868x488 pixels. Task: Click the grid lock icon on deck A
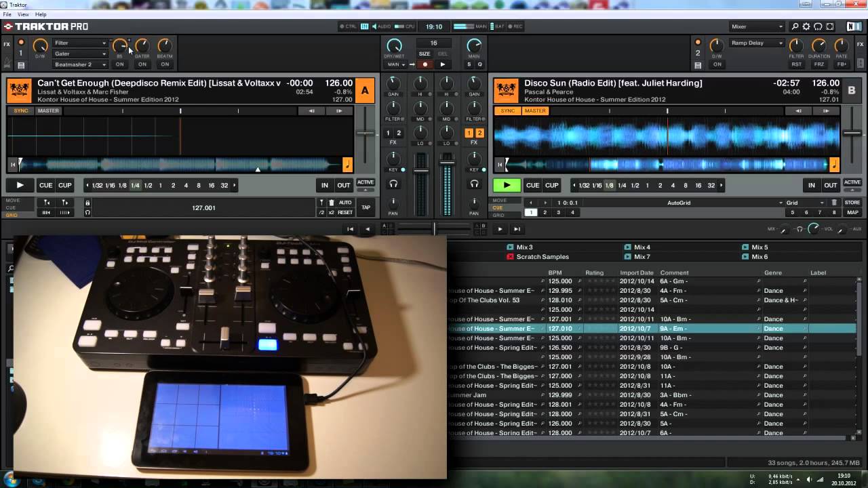pos(87,203)
